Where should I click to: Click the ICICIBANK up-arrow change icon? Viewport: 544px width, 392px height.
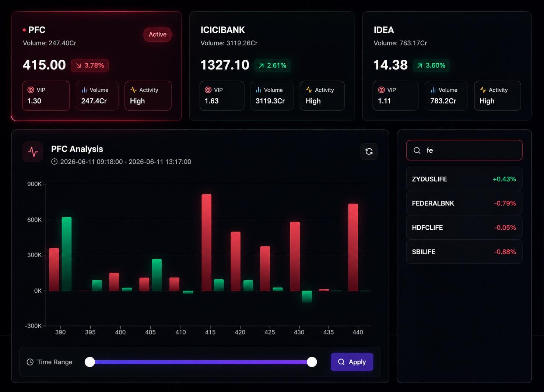click(x=261, y=66)
